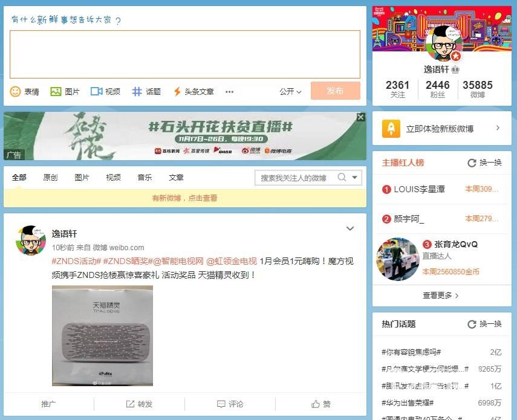Open topic #凡尔赛文学梗为何能爆...#

click(x=425, y=369)
